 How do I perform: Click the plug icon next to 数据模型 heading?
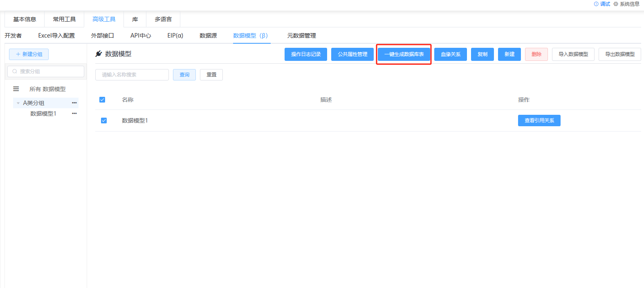(x=99, y=54)
